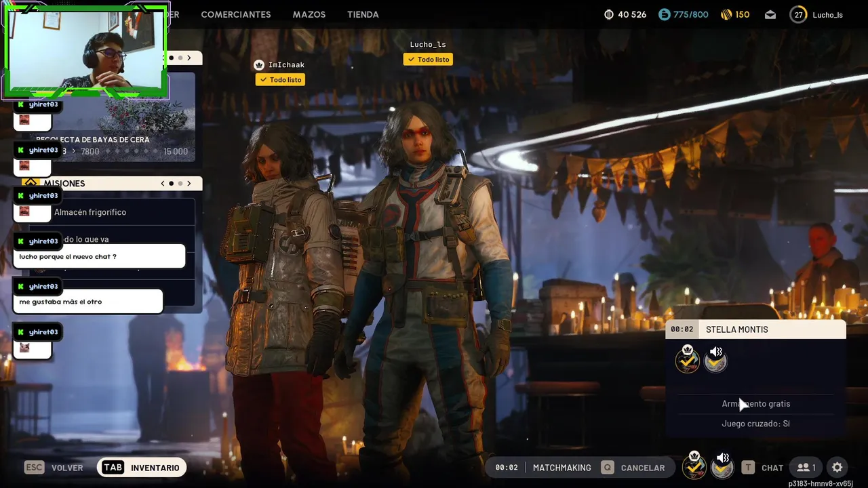Click the crowned leader avatar in Stella Montis panel
Screen dimensions: 868x488
click(x=688, y=359)
